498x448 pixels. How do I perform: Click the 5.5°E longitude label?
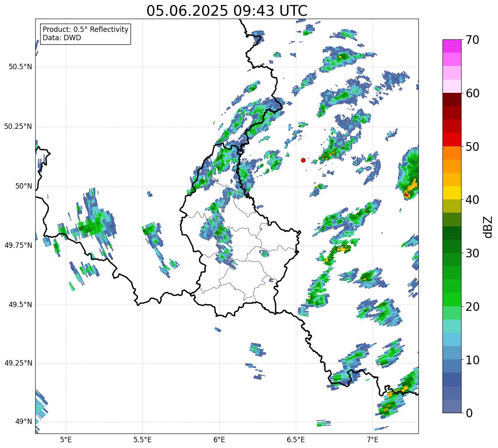click(x=143, y=440)
